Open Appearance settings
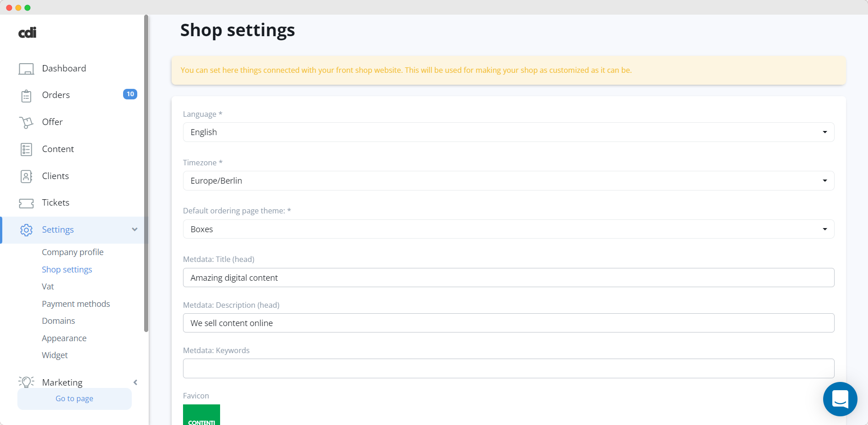The width and height of the screenshot is (868, 425). 64,338
